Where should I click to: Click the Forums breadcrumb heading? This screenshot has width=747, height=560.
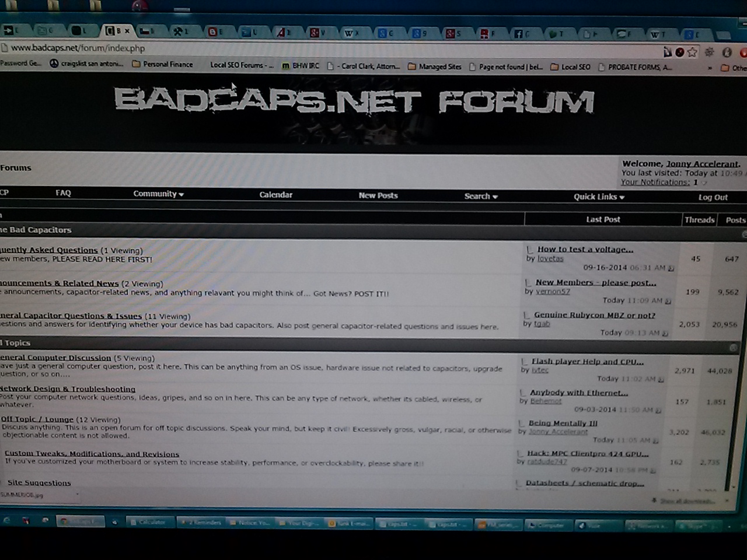[x=16, y=167]
